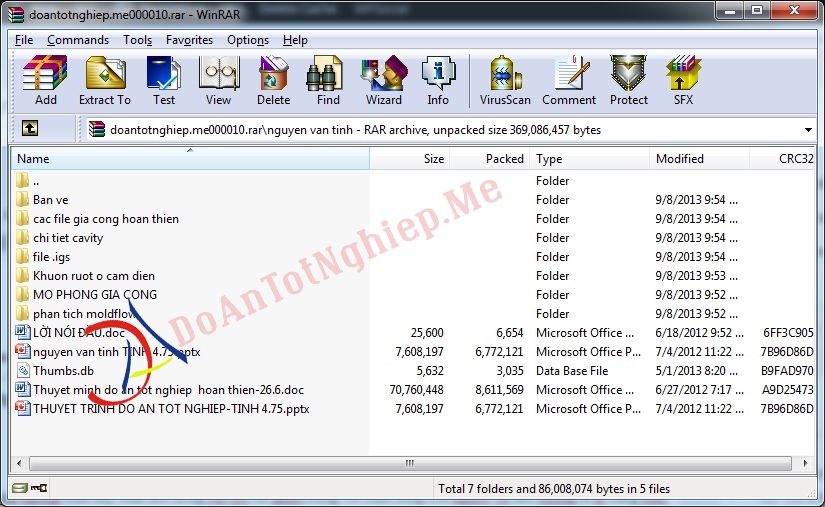Click the Extract To toolbar icon
The image size is (825, 507).
[105, 80]
